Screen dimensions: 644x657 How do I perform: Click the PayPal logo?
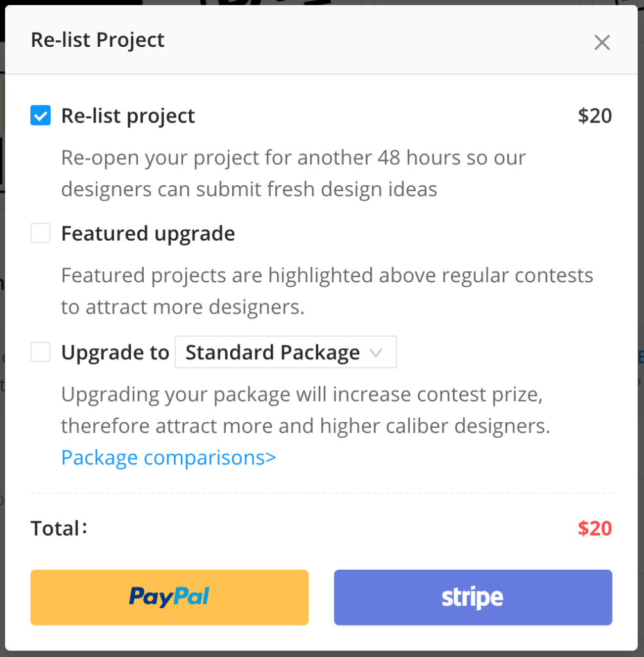point(169,597)
